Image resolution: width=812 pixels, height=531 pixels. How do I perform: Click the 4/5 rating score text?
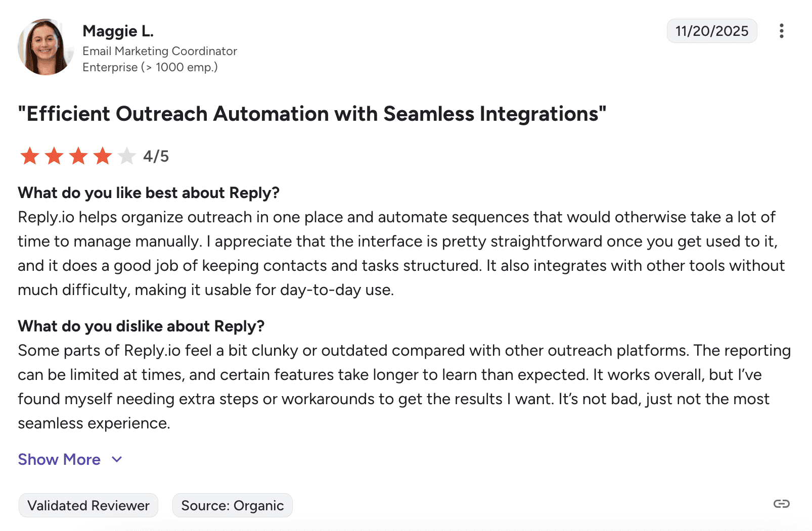(156, 156)
